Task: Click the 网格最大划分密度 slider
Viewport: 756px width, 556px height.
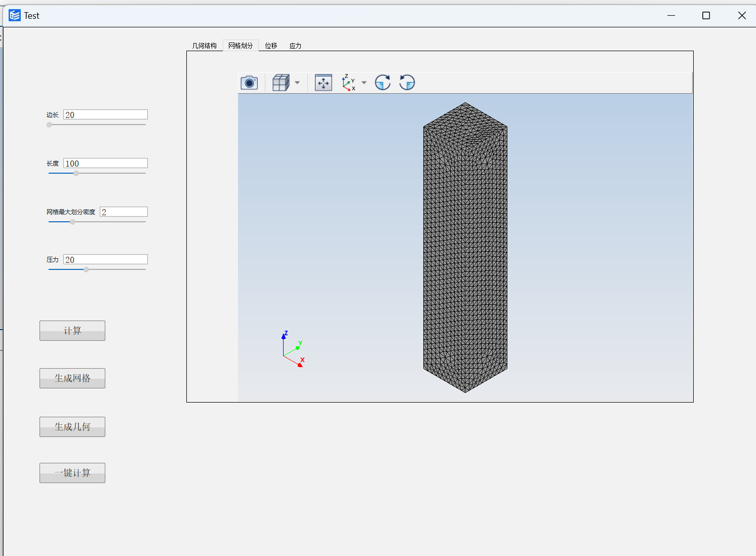Action: point(97,222)
